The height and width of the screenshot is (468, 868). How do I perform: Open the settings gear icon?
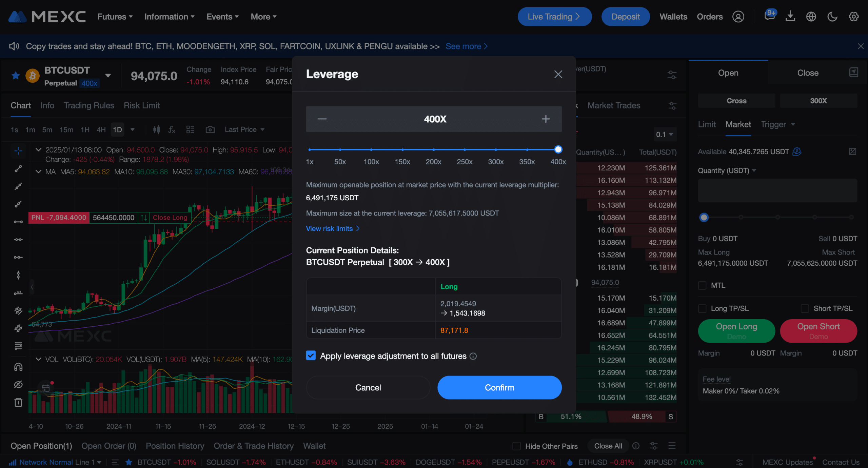coord(853,17)
